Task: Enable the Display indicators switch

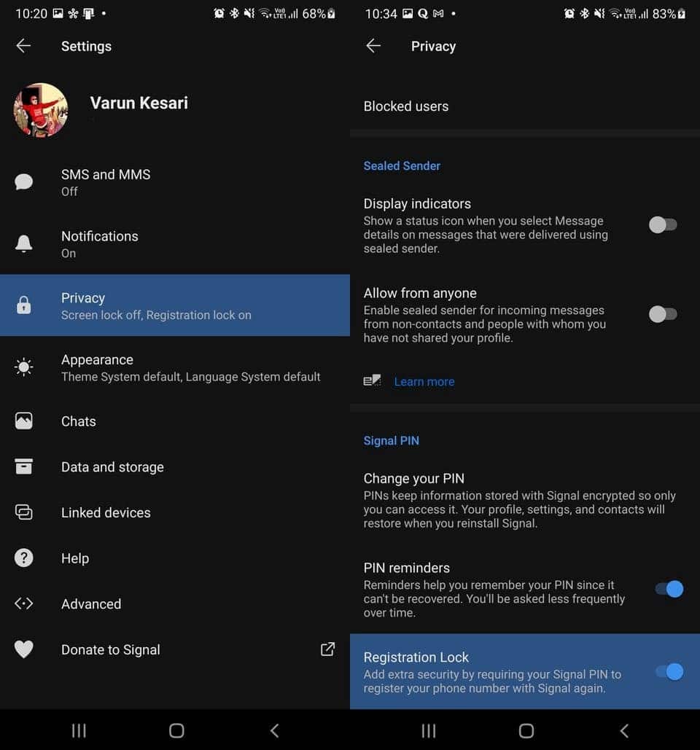Action: coord(664,224)
